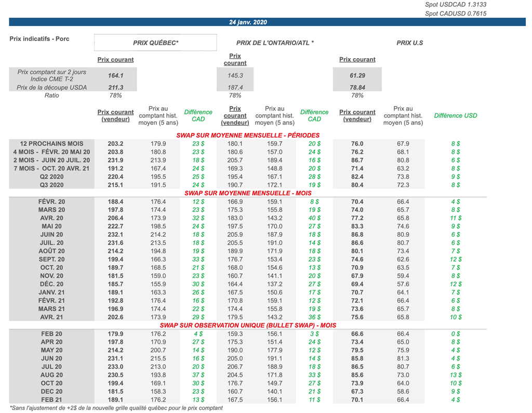
Task: Click the Prix de la découpe USDA label
Action: click(x=51, y=87)
